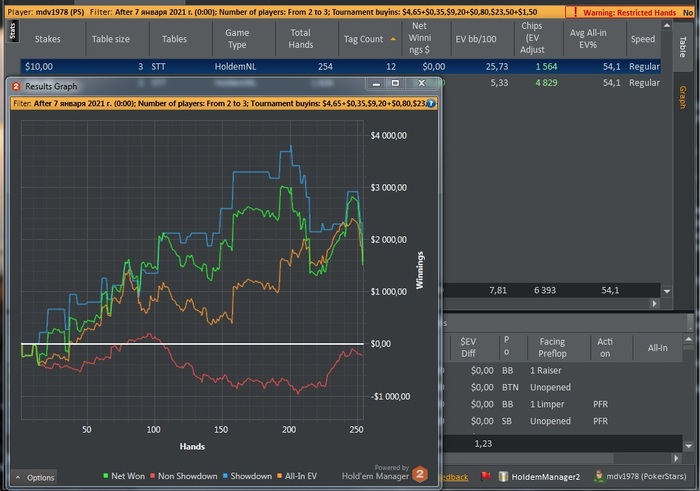Sort by the Tables column header

pyautogui.click(x=174, y=39)
